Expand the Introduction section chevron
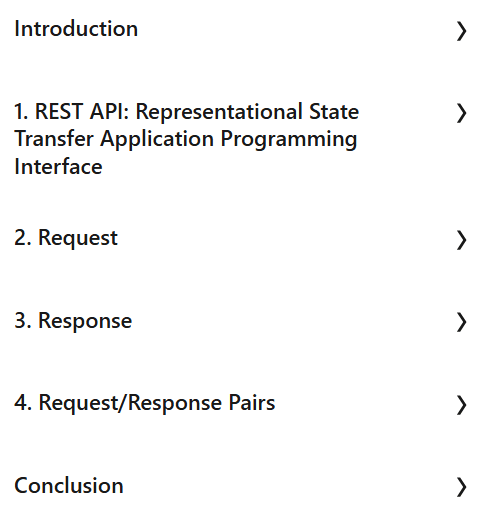 [x=461, y=31]
